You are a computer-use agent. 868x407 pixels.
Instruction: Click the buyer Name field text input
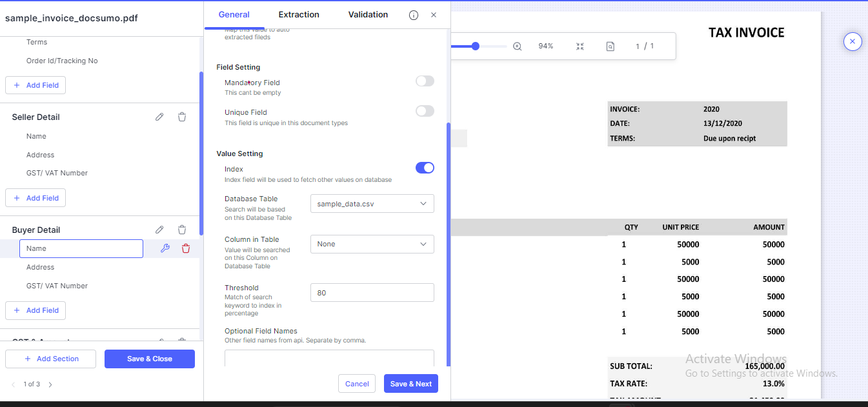click(x=81, y=248)
